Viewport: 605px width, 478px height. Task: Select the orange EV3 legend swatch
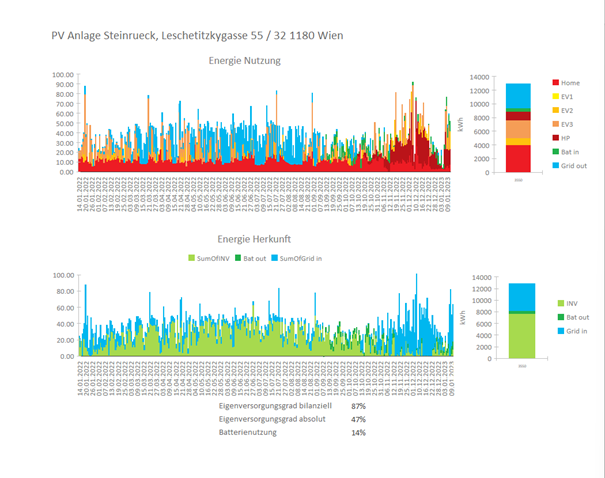pos(553,123)
